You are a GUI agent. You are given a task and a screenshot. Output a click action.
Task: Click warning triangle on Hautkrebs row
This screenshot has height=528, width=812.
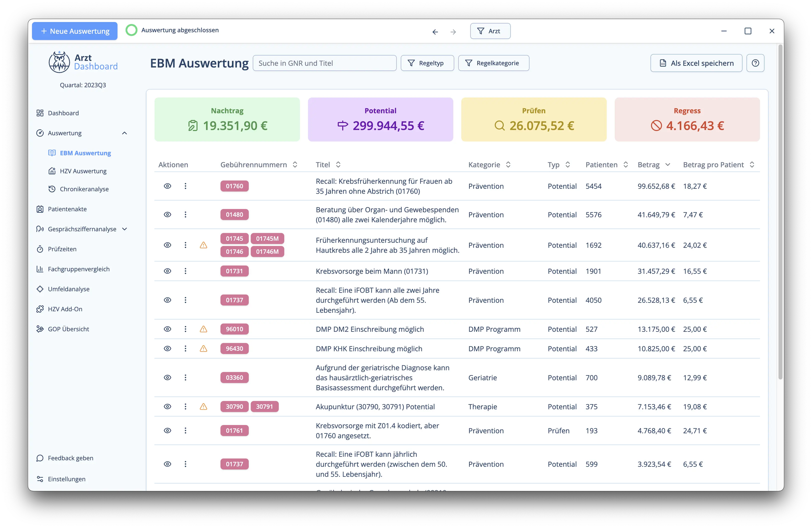tap(203, 245)
